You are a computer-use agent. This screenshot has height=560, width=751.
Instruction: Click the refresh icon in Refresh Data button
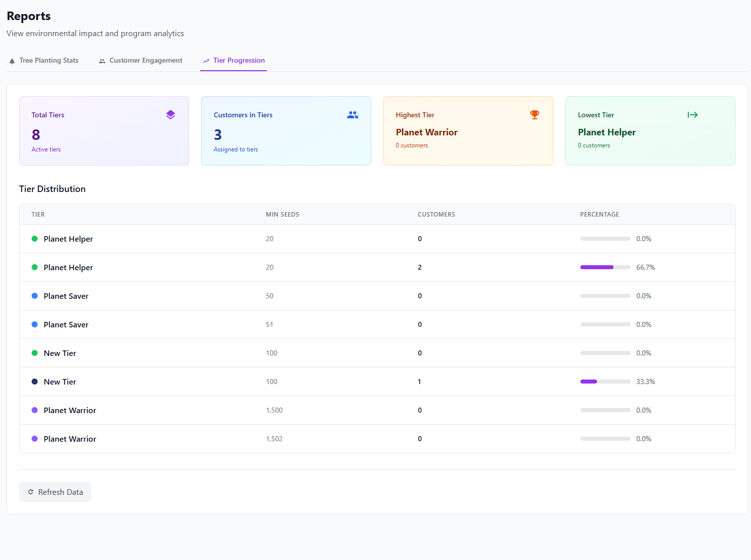[31, 492]
